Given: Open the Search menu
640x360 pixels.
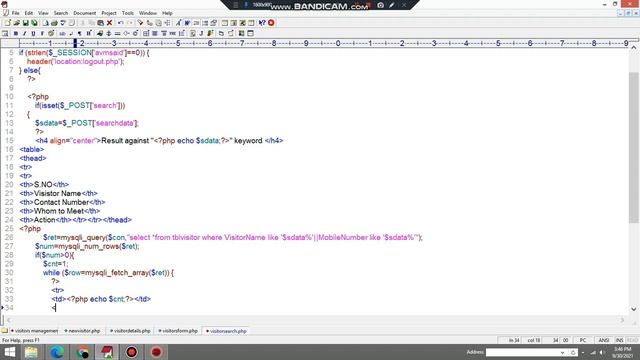Looking at the screenshot, I should tap(61, 13).
